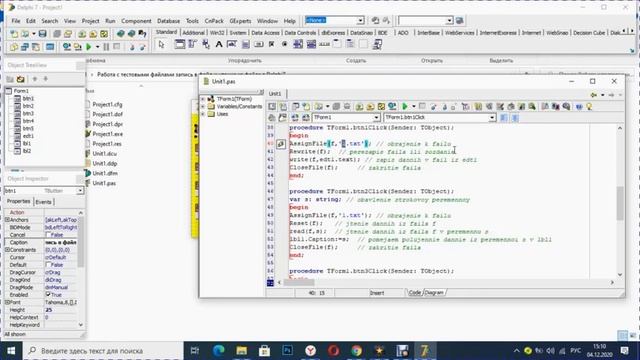
Task: Click the Windows Start button
Action: [x=11, y=351]
